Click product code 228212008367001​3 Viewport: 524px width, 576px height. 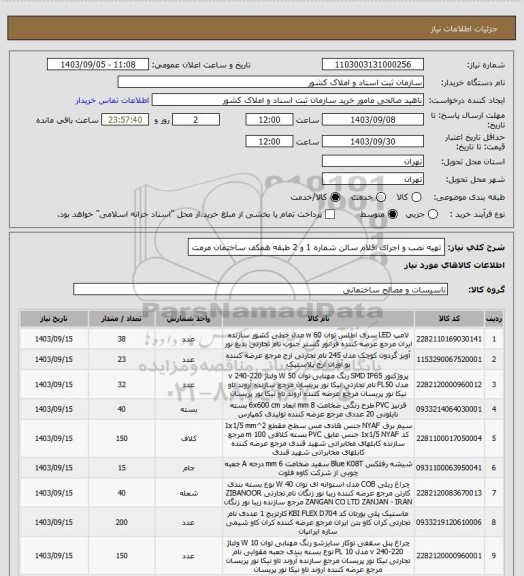[x=449, y=493]
